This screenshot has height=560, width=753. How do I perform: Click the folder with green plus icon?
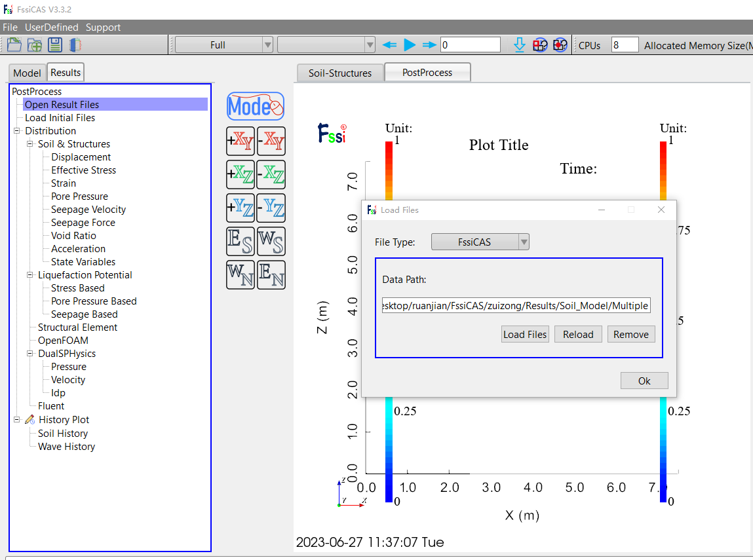pos(35,45)
